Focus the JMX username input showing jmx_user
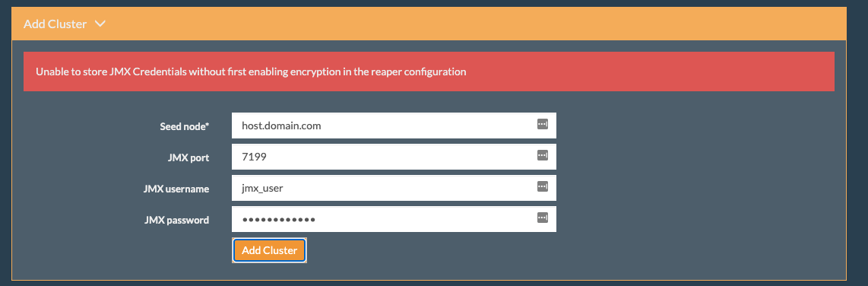This screenshot has height=286, width=868. pyautogui.click(x=394, y=188)
